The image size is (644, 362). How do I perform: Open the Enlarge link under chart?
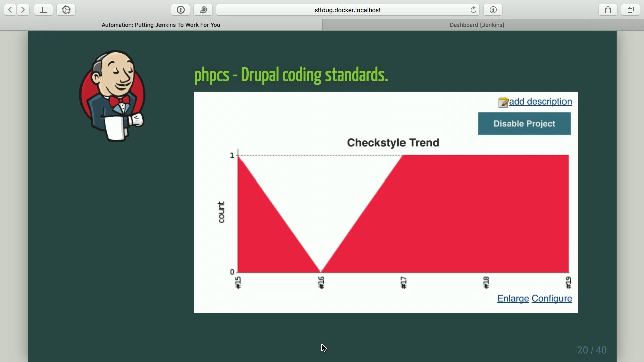(x=513, y=299)
